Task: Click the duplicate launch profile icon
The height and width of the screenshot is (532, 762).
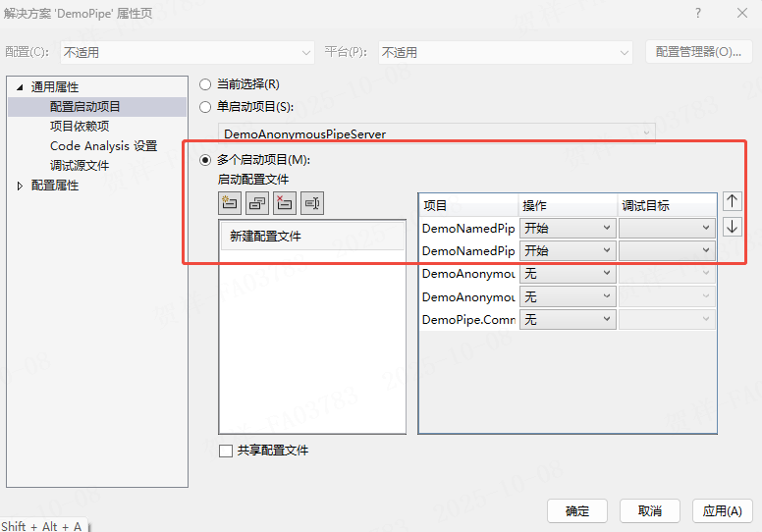Action: 257,203
